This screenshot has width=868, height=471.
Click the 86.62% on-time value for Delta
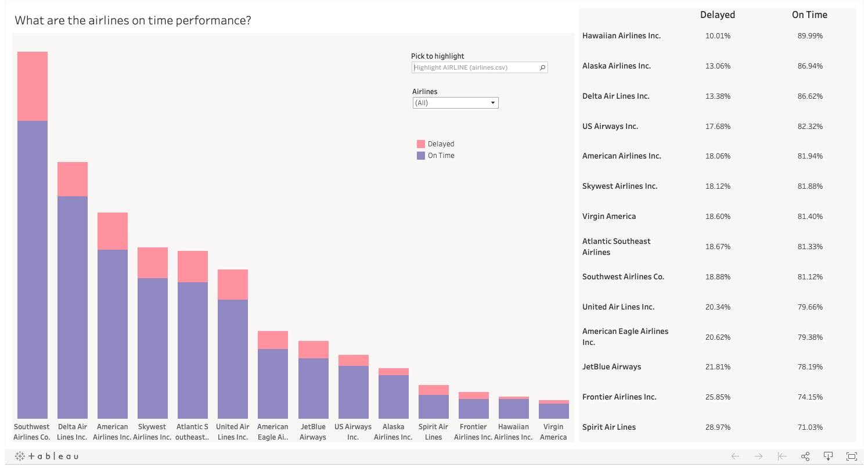[x=810, y=96]
